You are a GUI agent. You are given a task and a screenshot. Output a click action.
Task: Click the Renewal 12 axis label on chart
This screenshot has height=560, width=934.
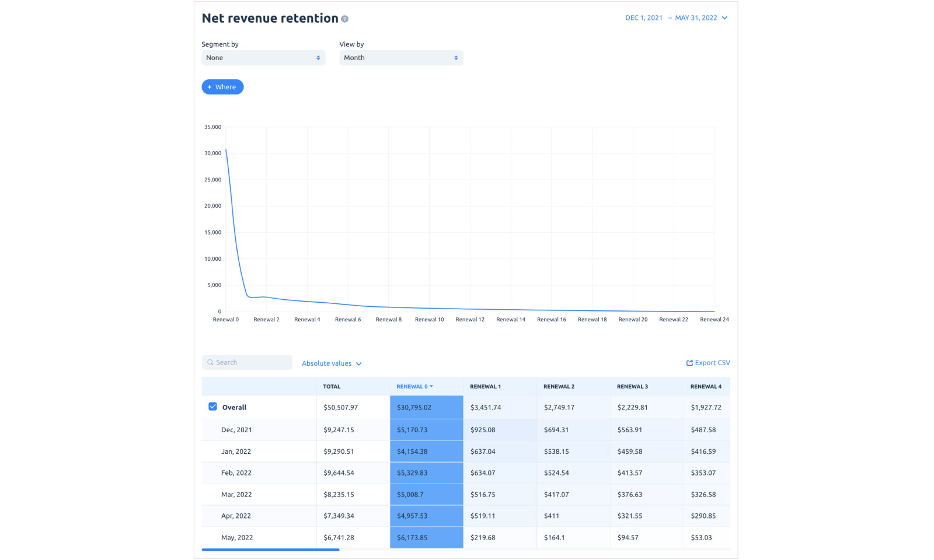pyautogui.click(x=470, y=320)
